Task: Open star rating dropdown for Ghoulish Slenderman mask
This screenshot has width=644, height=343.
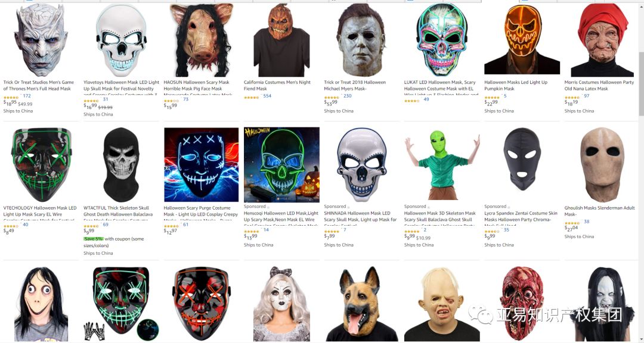Action: pyautogui.click(x=572, y=223)
